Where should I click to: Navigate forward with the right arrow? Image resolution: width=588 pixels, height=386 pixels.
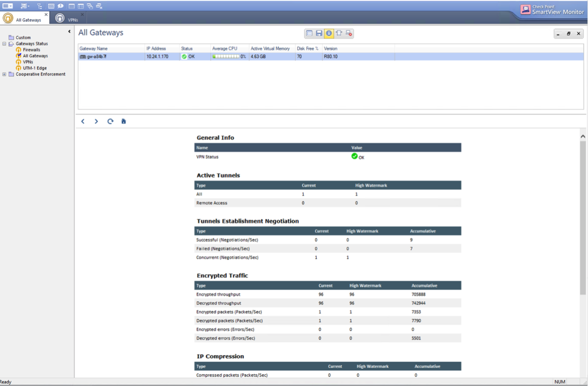click(96, 122)
